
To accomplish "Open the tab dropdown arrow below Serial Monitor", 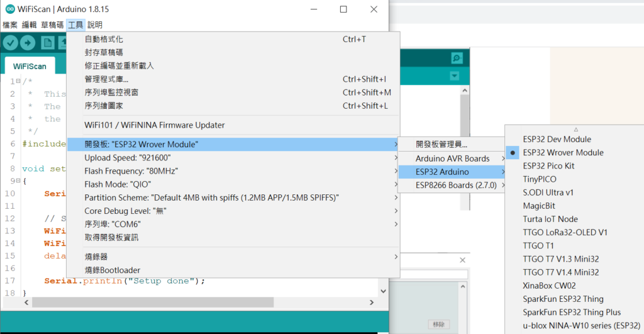I will 455,76.
